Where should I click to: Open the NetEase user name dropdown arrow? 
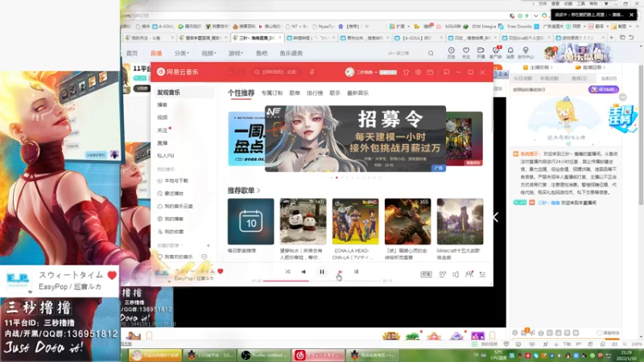click(x=376, y=72)
